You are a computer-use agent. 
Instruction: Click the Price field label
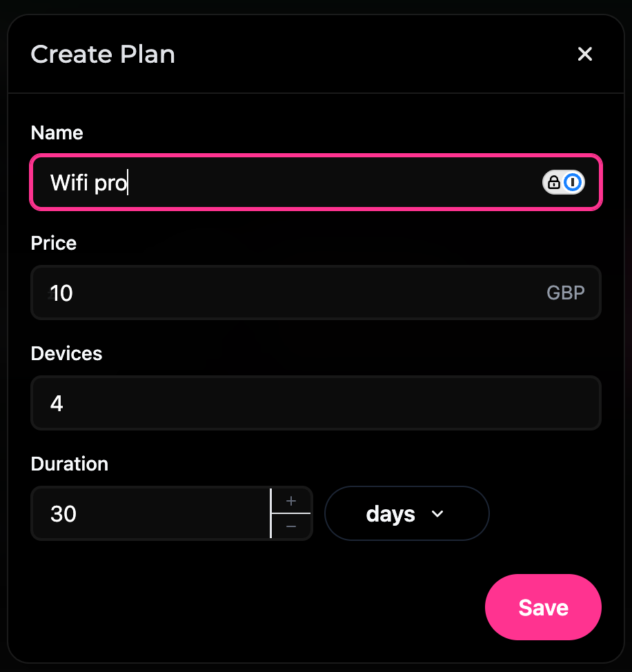click(54, 244)
